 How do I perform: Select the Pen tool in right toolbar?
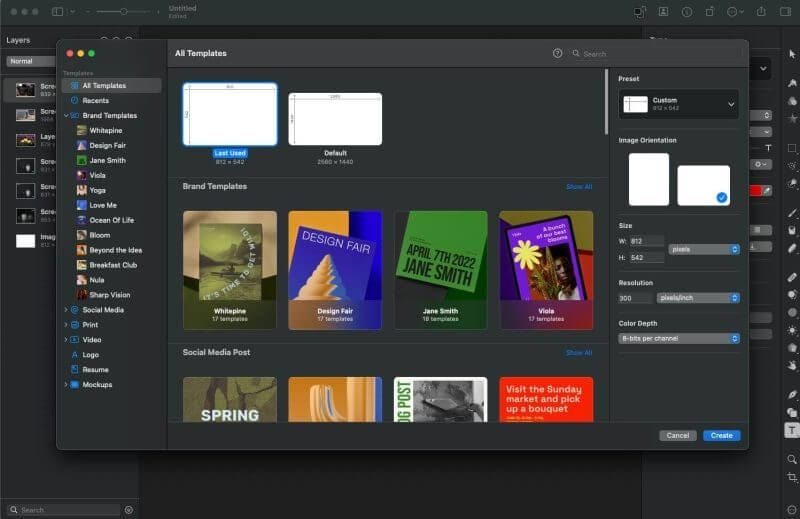click(792, 394)
